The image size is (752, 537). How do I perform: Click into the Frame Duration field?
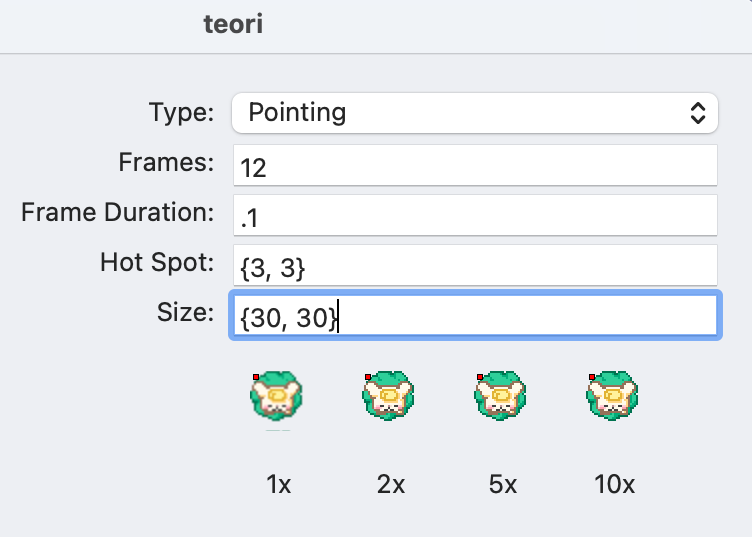475,215
